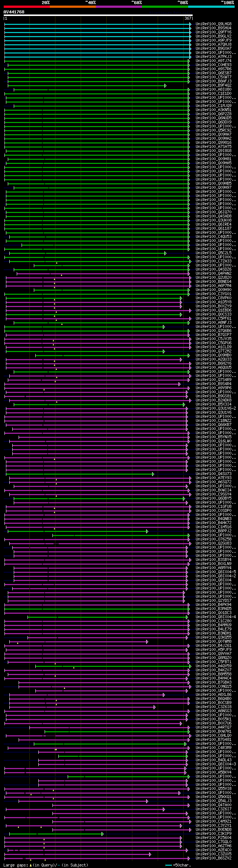Click the green alignment arrowhead for C8VPK0
This screenshot has height=868, width=238.
[x=181, y=298]
